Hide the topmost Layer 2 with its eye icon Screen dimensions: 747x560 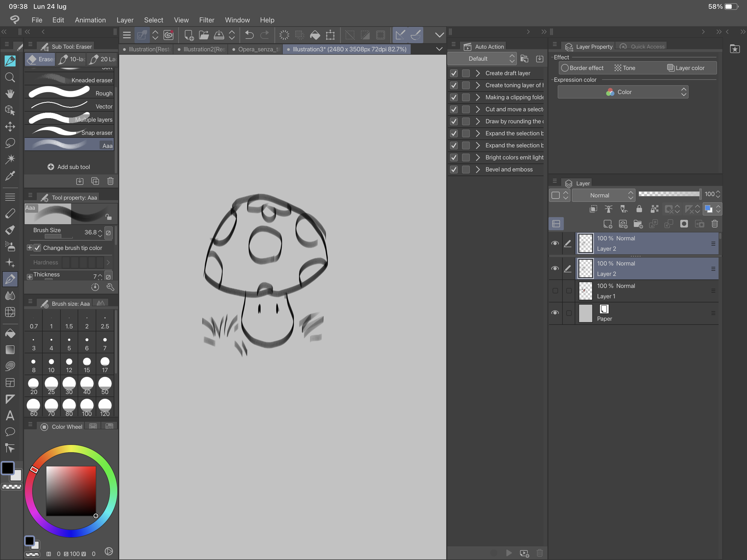(555, 243)
